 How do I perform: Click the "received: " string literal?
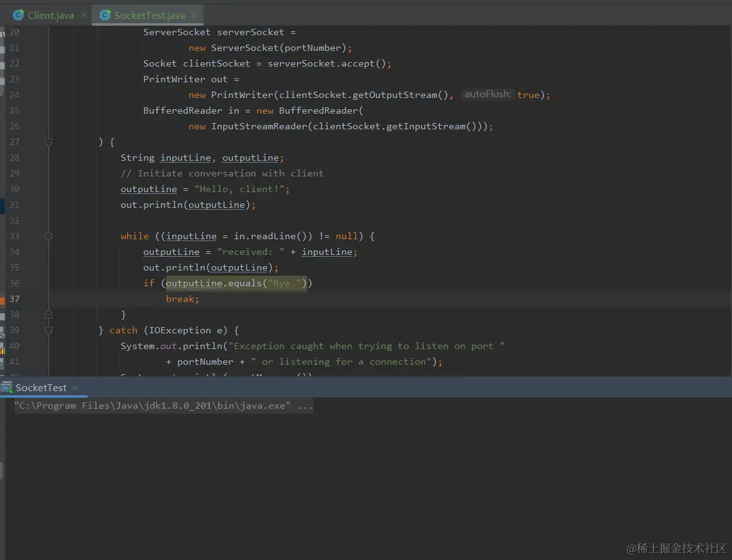[251, 252]
